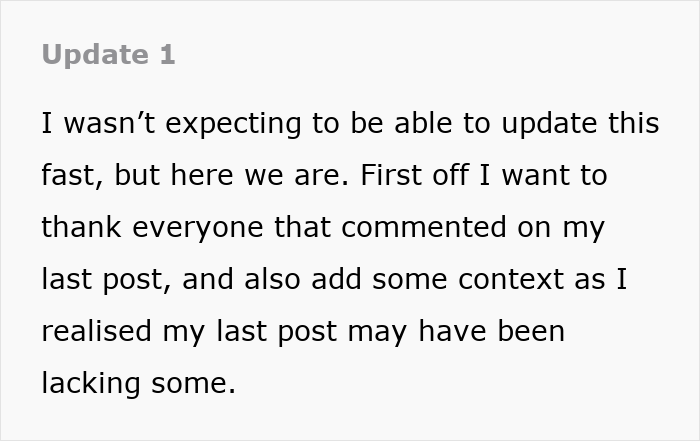Click the word 'able' in the first line
The height and width of the screenshot is (441, 700).
(x=423, y=123)
